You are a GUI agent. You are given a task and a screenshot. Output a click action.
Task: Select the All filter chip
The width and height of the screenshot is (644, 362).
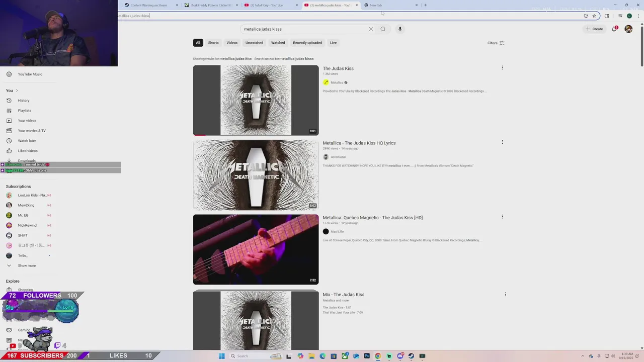(x=198, y=43)
